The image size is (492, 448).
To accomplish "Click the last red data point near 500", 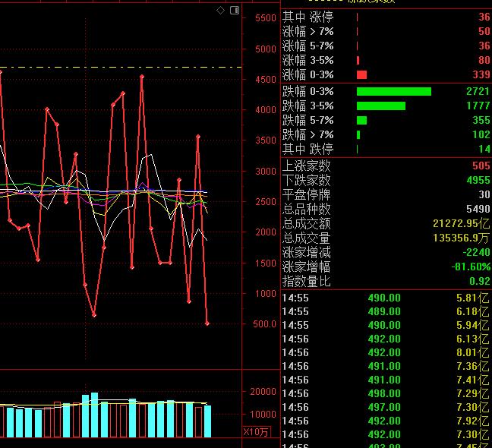I will [207, 323].
